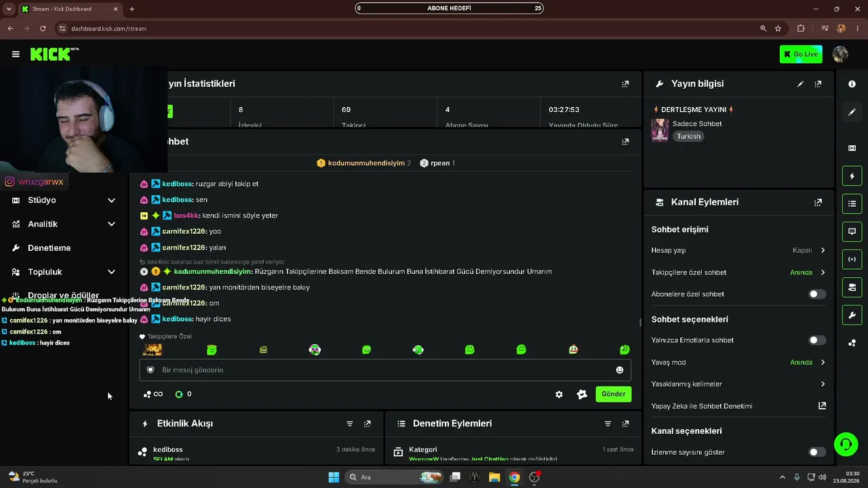Filter the Etkinlik Akışı feed
This screenshot has height=488, width=868.
point(350,424)
